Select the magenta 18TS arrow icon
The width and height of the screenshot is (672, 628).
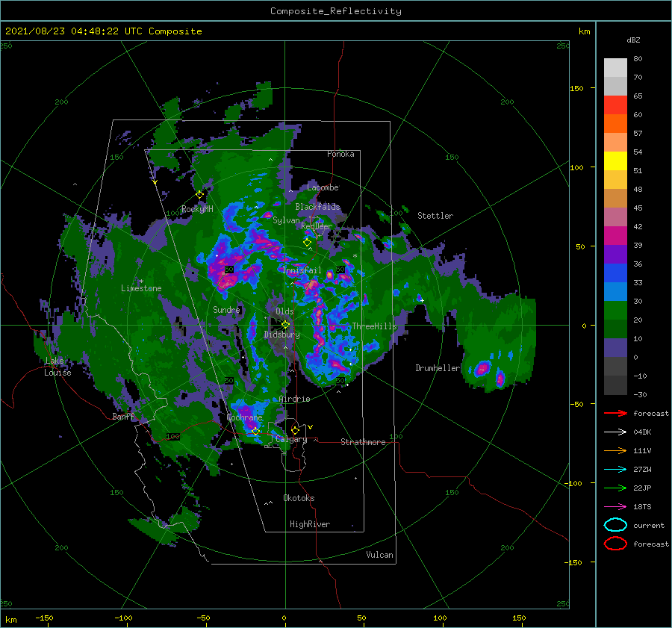615,507
